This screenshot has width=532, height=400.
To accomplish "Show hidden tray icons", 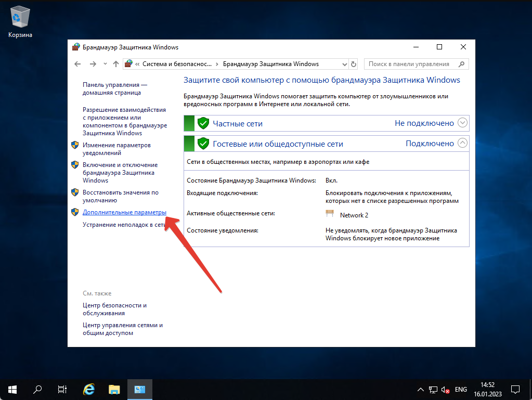I will [x=420, y=390].
